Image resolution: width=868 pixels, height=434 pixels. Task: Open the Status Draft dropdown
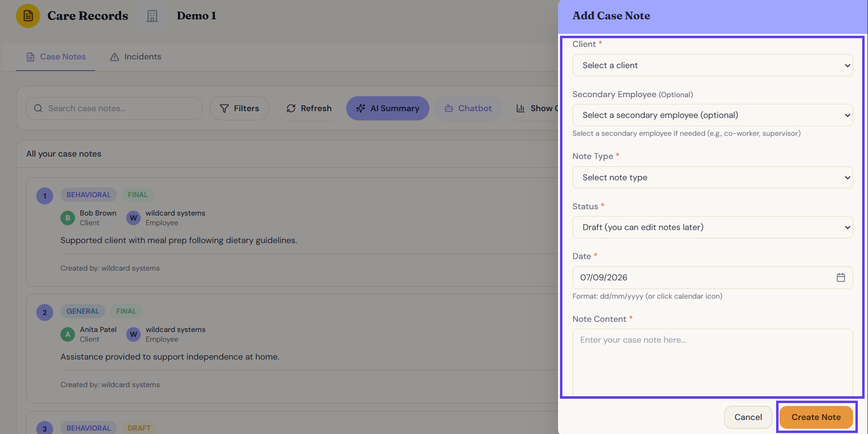(x=712, y=227)
